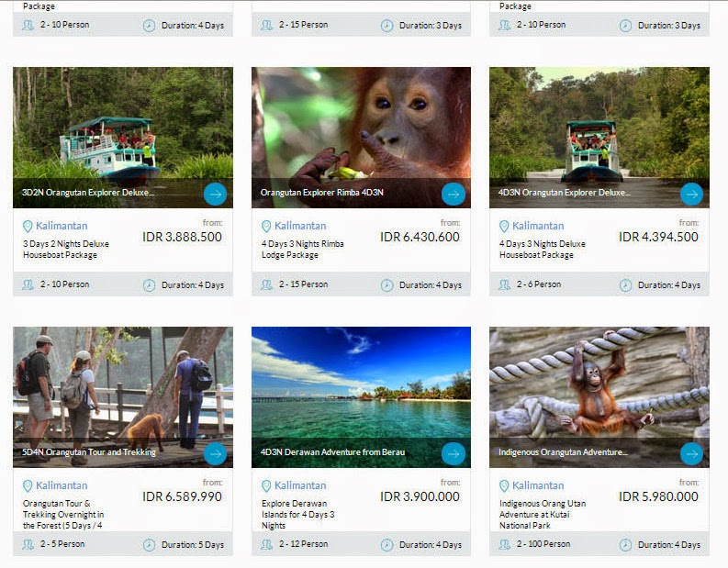Image resolution: width=728 pixels, height=568 pixels.
Task: Click Kalimantan link above Orangutan Tour & Trekking
Action: click(62, 485)
